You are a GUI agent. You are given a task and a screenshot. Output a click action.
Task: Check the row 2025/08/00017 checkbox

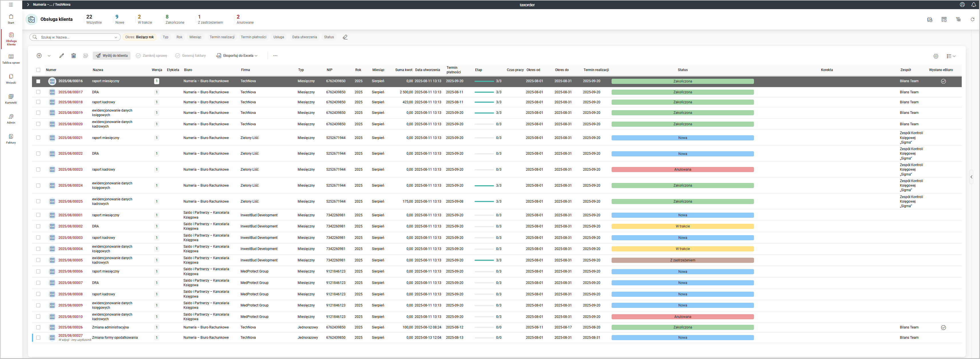pyautogui.click(x=38, y=92)
